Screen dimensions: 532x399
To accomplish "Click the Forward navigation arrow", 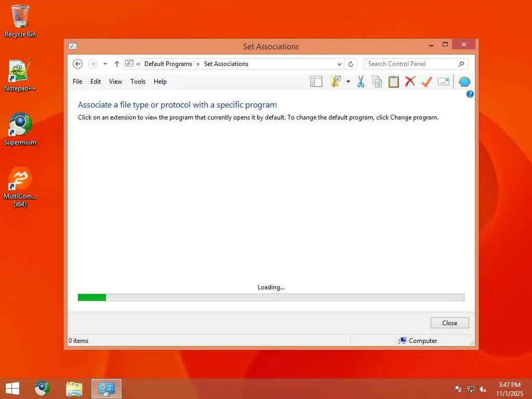I will tap(92, 64).
